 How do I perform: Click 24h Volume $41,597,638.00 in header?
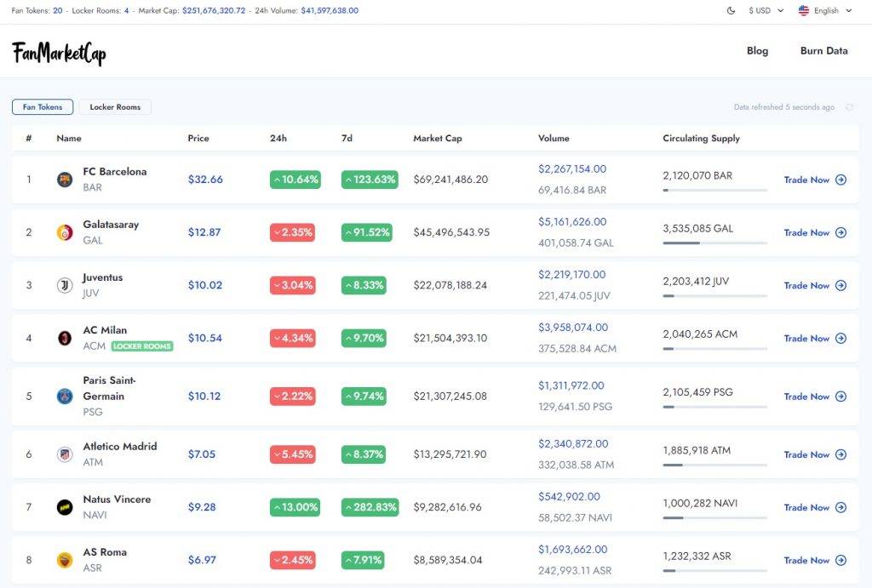pyautogui.click(x=330, y=10)
